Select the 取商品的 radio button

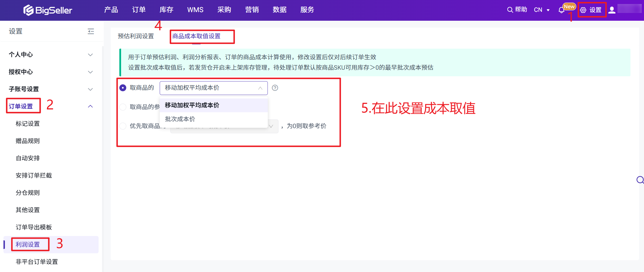click(123, 88)
